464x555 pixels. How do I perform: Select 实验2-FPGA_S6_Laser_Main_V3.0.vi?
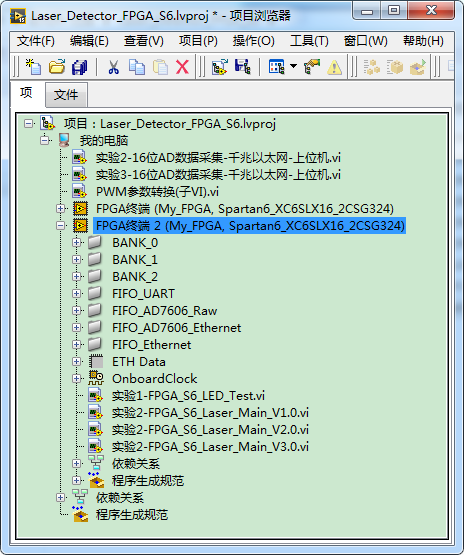pyautogui.click(x=210, y=446)
